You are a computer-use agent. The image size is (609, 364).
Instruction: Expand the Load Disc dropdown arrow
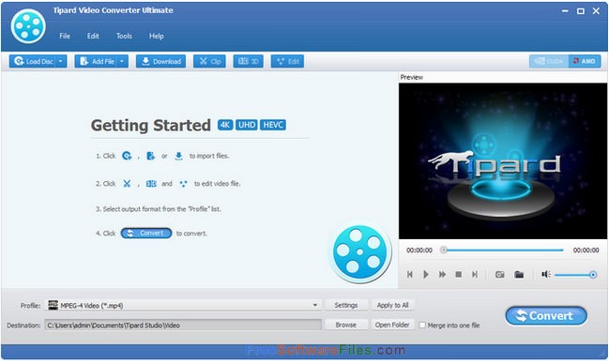62,61
